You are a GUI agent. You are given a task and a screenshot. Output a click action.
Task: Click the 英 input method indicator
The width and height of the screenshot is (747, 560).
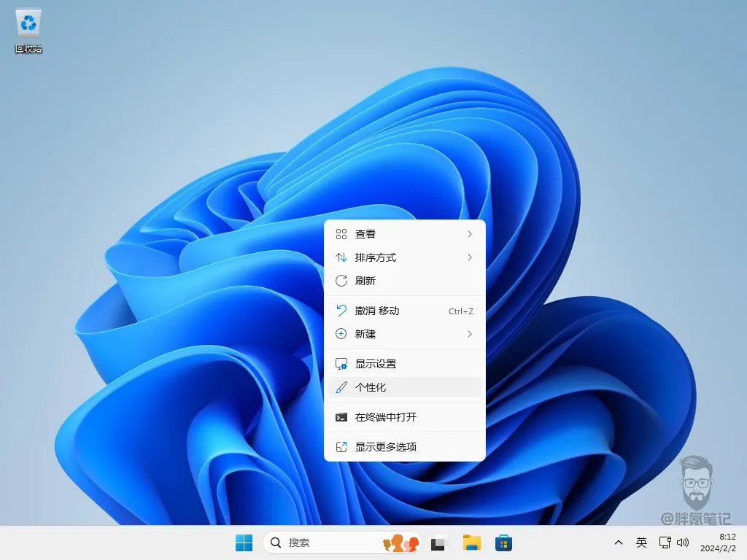point(641,542)
